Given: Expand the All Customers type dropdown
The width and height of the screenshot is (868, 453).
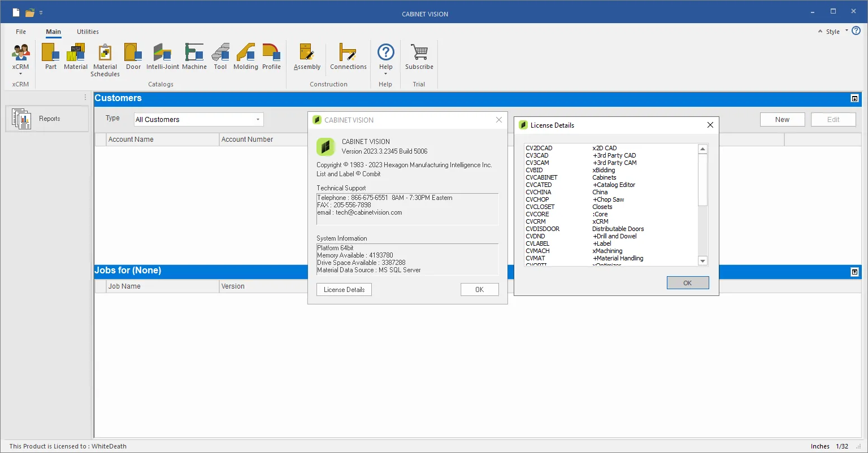Looking at the screenshot, I should pyautogui.click(x=258, y=120).
